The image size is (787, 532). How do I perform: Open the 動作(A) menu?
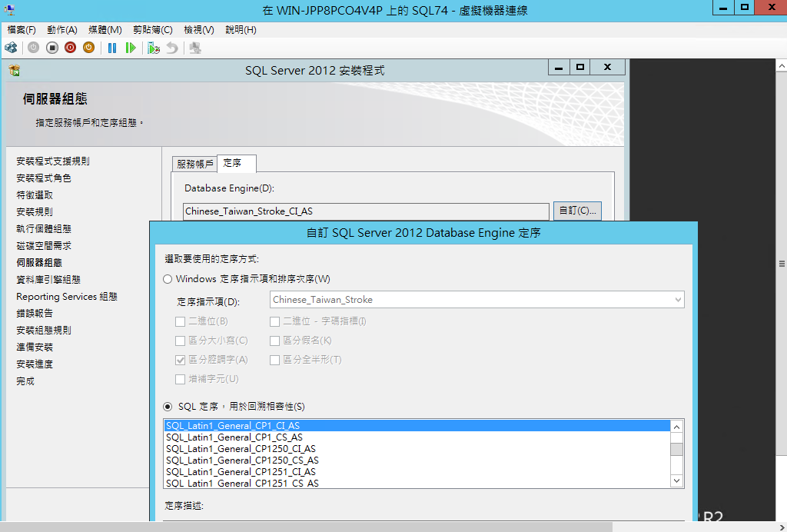62,30
